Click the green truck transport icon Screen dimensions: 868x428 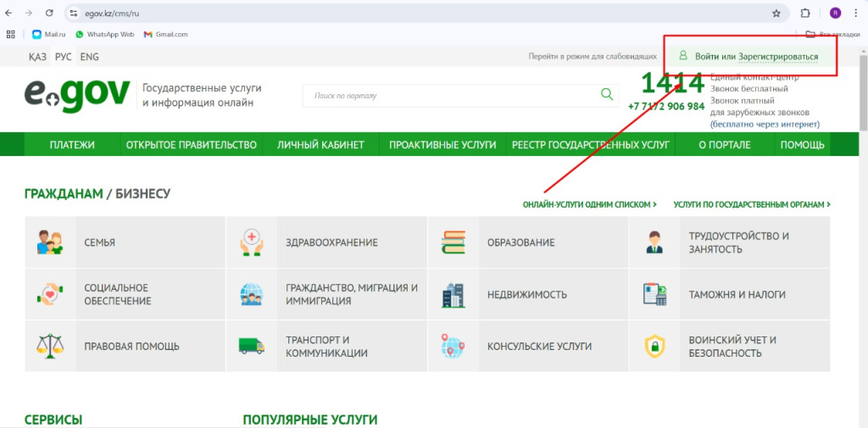(251, 346)
